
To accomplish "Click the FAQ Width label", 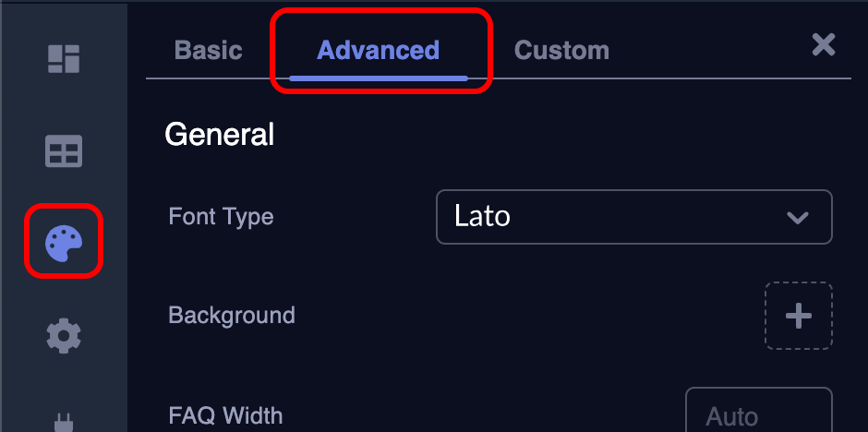I will pyautogui.click(x=225, y=415).
